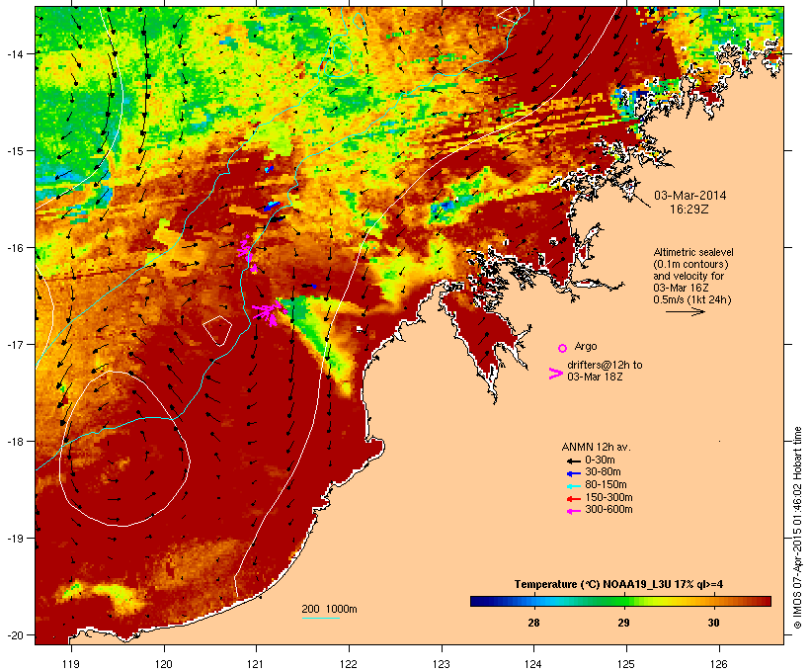Click the longitude axis label 121

click(256, 664)
